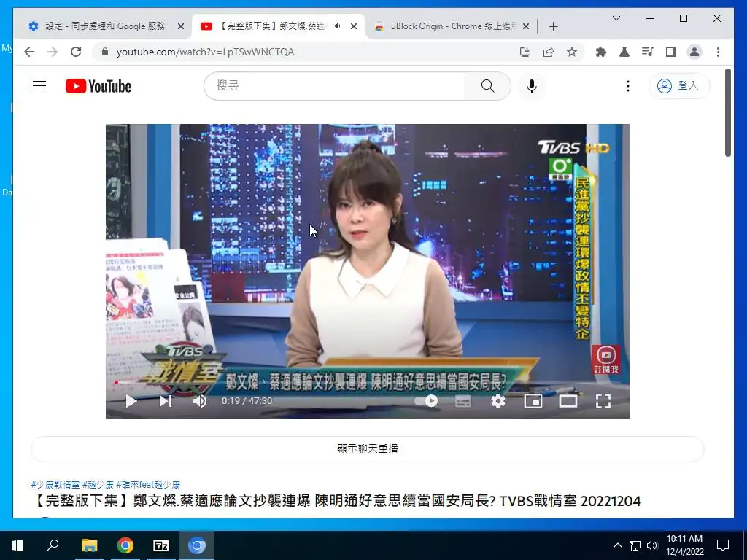Close the settings tab
747x560 pixels.
181,26
